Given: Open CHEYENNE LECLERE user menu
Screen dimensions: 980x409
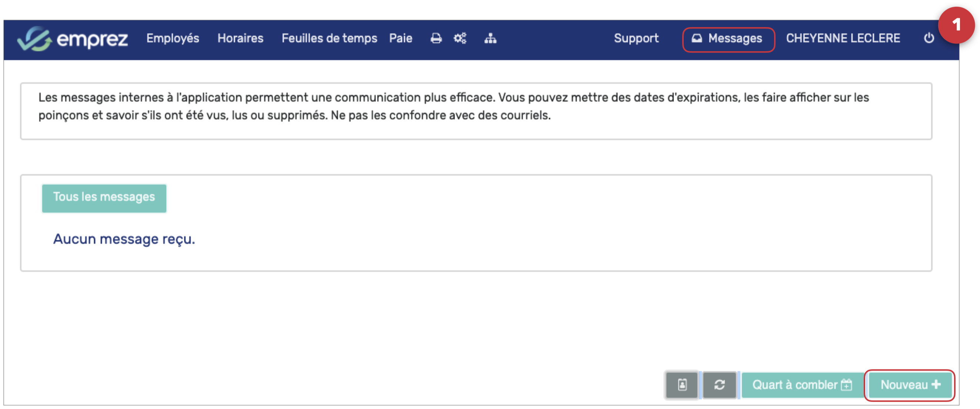Looking at the screenshot, I should (x=843, y=39).
